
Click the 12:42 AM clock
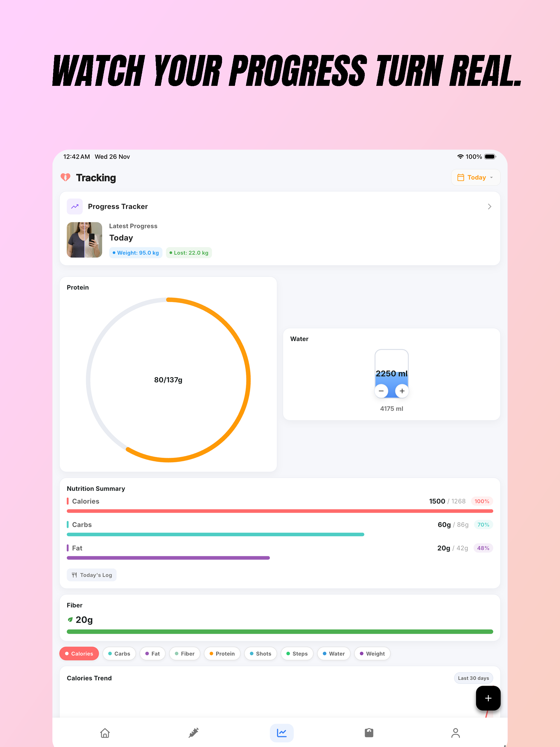[x=77, y=157]
